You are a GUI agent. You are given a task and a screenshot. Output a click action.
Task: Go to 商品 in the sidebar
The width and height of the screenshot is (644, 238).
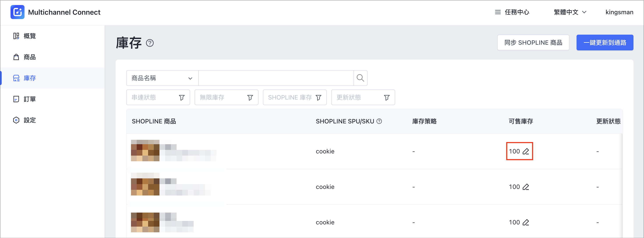point(53,57)
